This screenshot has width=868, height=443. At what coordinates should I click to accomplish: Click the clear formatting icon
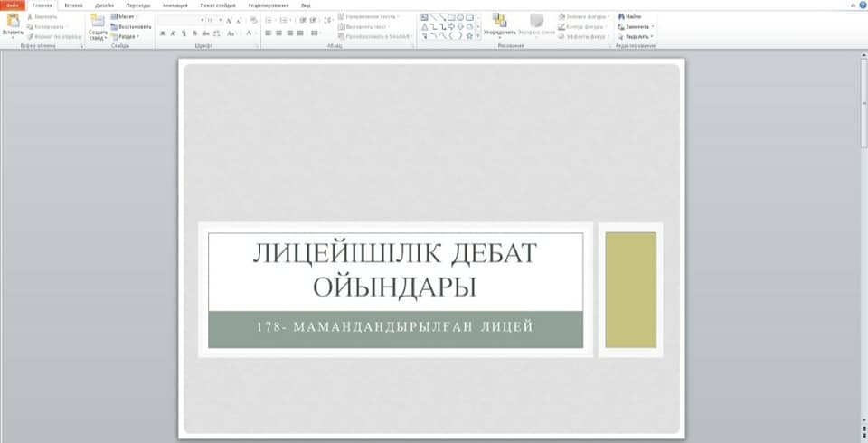pos(253,20)
